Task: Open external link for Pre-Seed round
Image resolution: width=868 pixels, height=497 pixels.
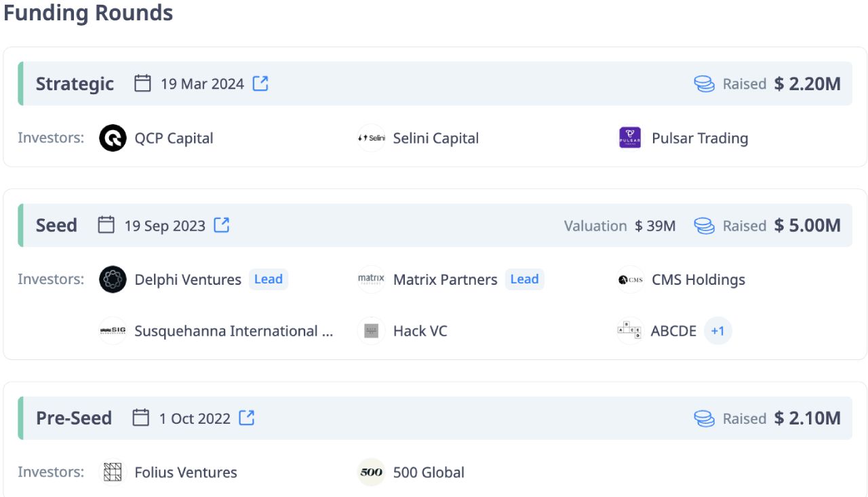Action: tap(247, 418)
